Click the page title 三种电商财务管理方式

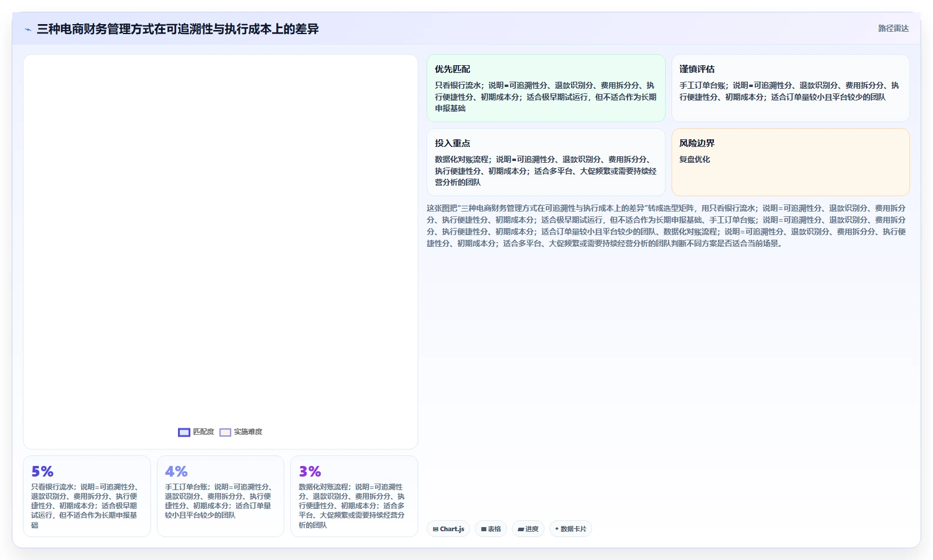pyautogui.click(x=177, y=29)
